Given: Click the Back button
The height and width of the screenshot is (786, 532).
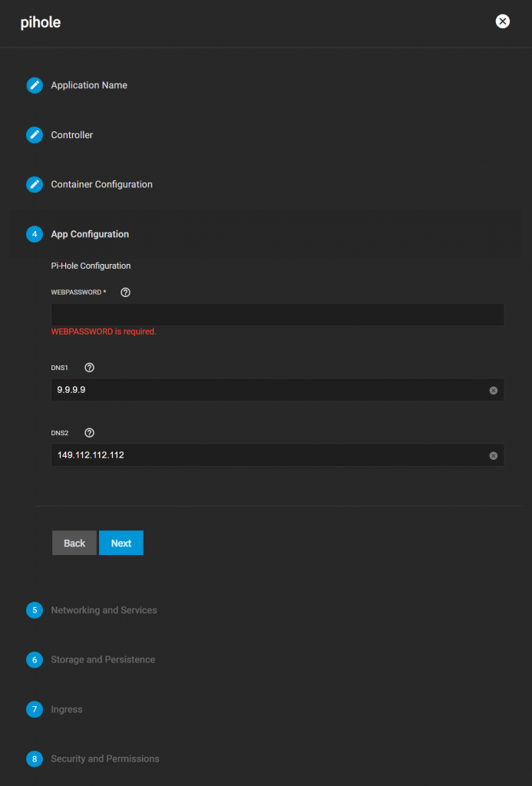Looking at the screenshot, I should (x=74, y=543).
